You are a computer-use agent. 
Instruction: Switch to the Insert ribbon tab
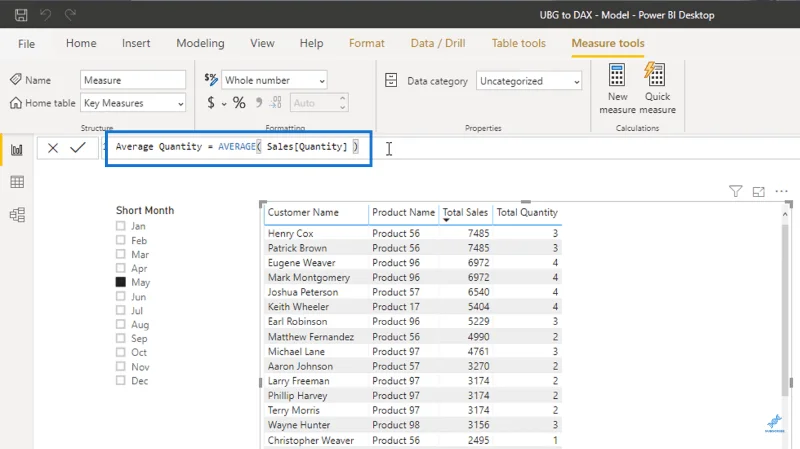[136, 43]
